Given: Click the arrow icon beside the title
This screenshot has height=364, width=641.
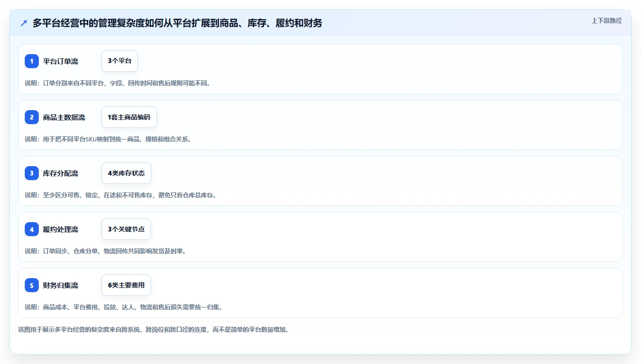Looking at the screenshot, I should pos(23,23).
